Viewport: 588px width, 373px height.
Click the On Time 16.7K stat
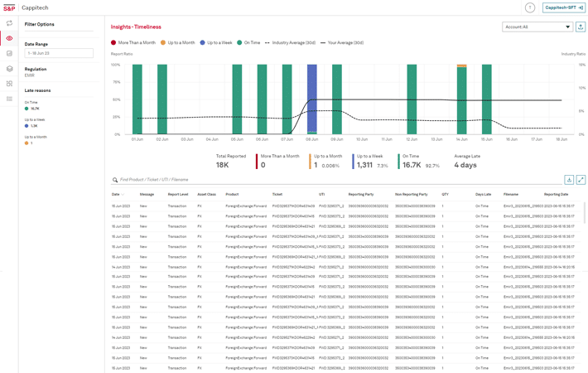[418, 162]
